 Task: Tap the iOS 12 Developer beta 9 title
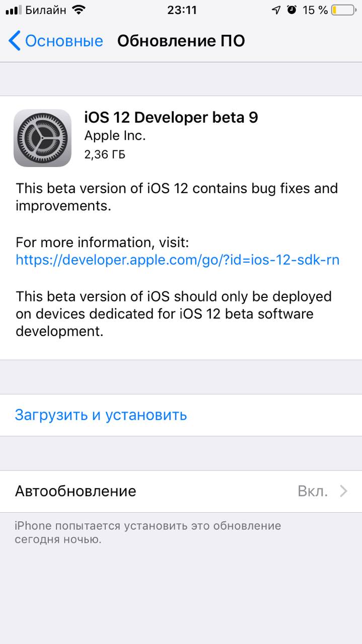click(171, 117)
